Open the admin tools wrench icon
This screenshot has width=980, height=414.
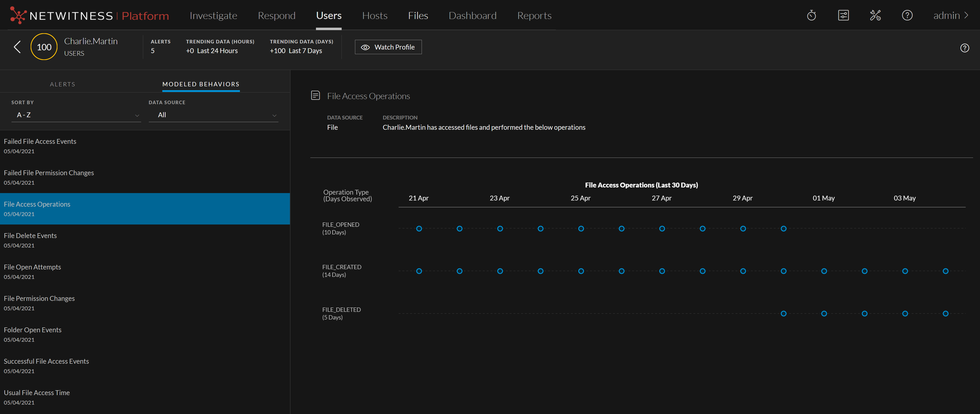tap(875, 16)
